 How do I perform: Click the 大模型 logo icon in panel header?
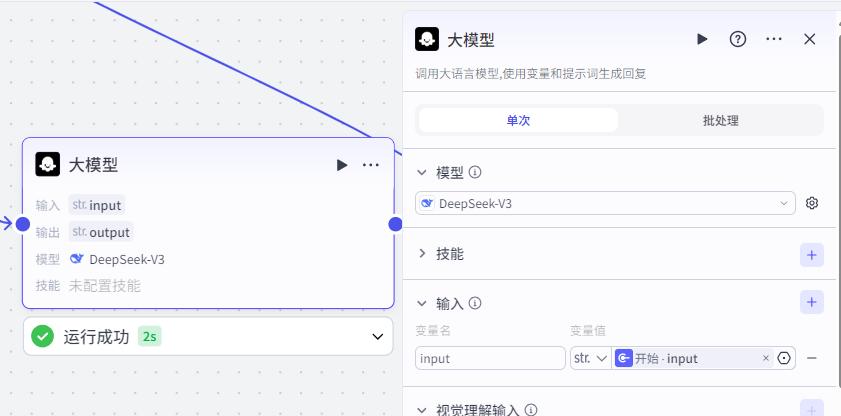pyautogui.click(x=427, y=39)
